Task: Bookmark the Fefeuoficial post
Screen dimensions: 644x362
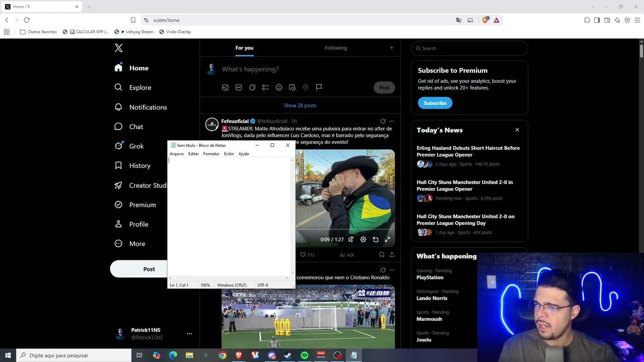Action: [382, 255]
